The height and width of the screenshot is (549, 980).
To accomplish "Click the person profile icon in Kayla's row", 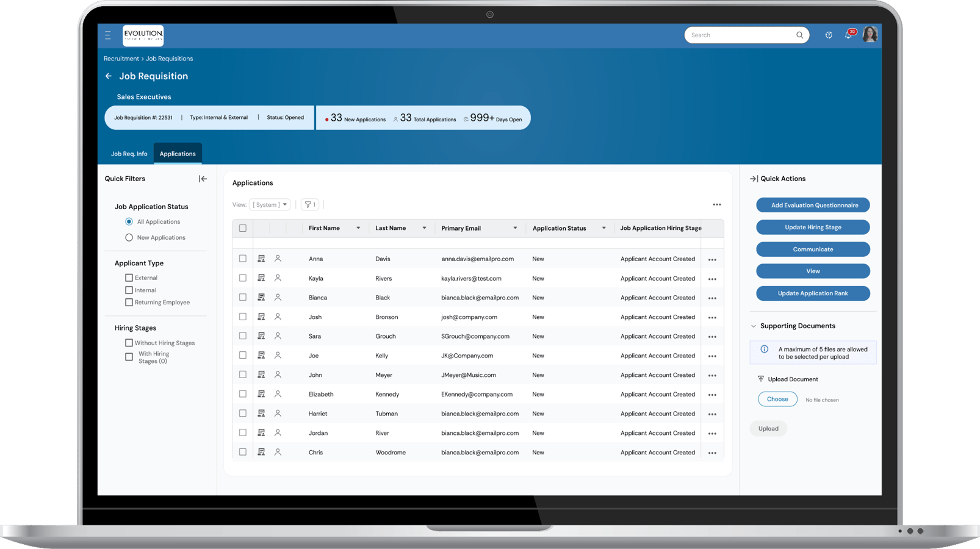I will point(278,278).
